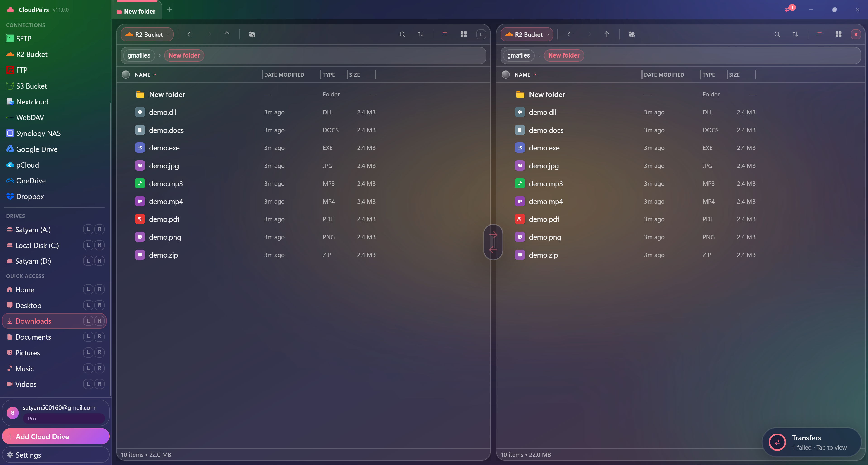Sort the right pane by SIZE
The height and width of the screenshot is (465, 868).
coord(734,75)
